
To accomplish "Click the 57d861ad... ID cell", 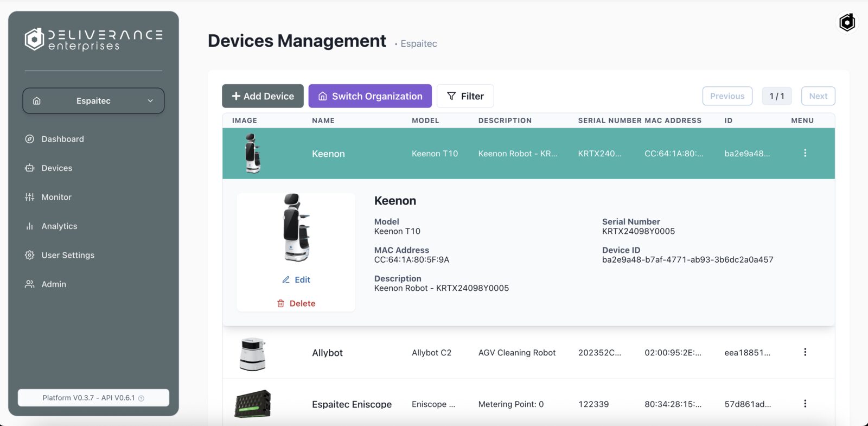I will coord(748,404).
